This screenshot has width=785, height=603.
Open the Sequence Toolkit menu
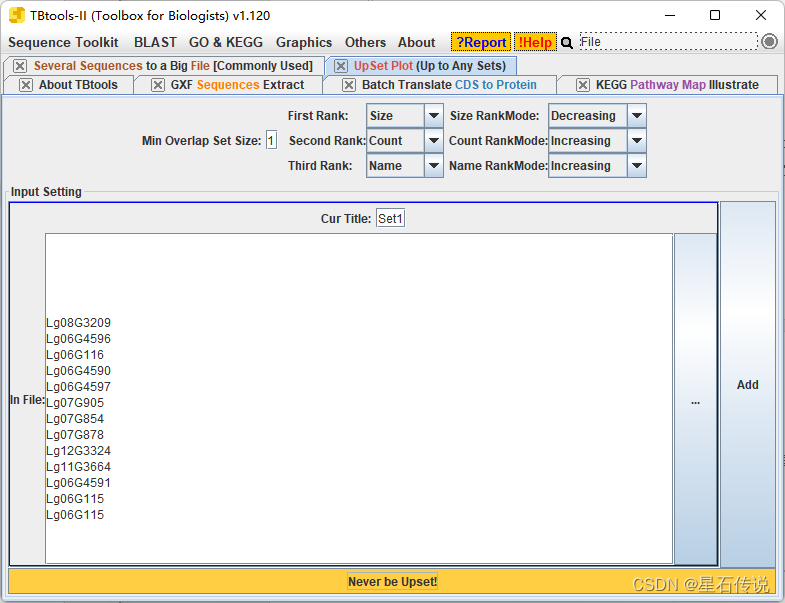tap(63, 43)
